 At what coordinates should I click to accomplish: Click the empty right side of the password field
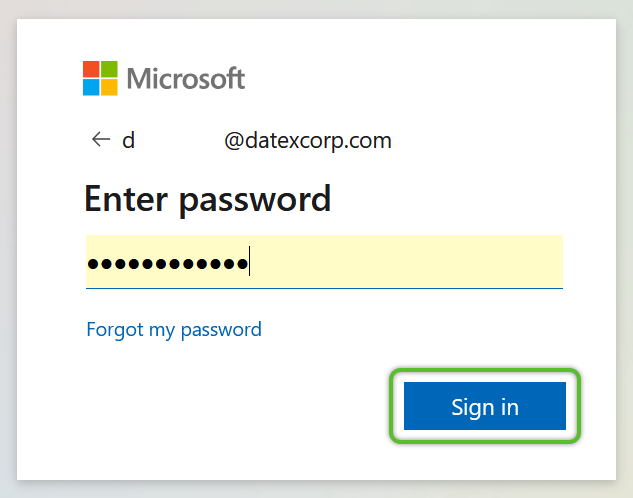[406, 262]
